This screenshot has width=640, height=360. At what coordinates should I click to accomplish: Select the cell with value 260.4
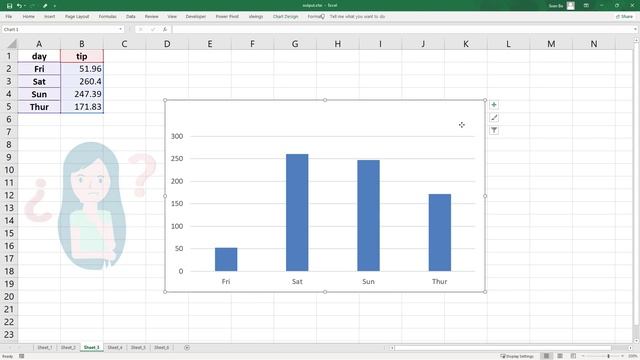point(82,82)
